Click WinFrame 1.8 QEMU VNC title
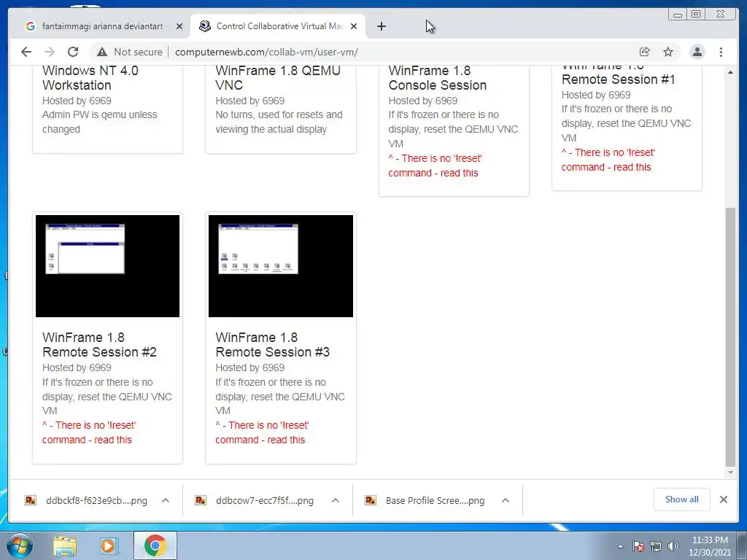This screenshot has height=560, width=747. pyautogui.click(x=278, y=77)
